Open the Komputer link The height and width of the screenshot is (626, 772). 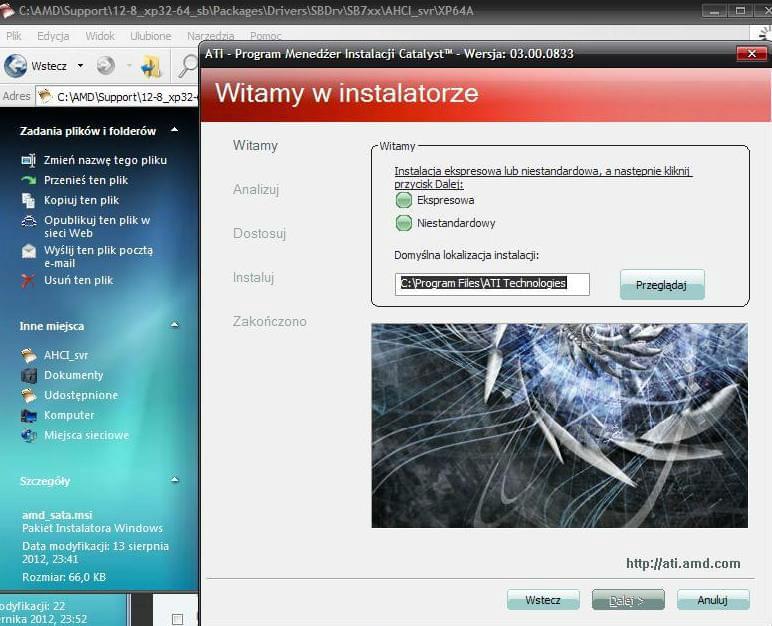[x=69, y=415]
